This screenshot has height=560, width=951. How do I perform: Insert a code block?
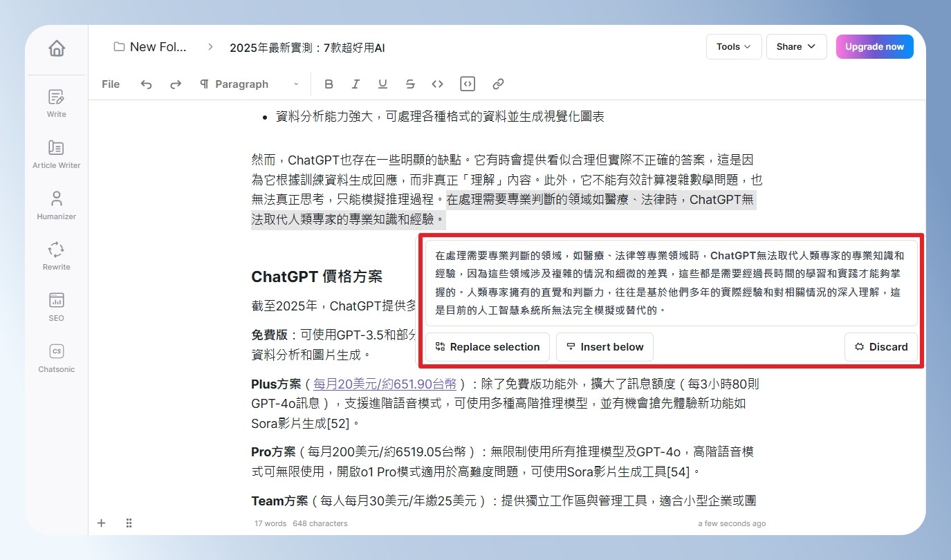click(468, 84)
